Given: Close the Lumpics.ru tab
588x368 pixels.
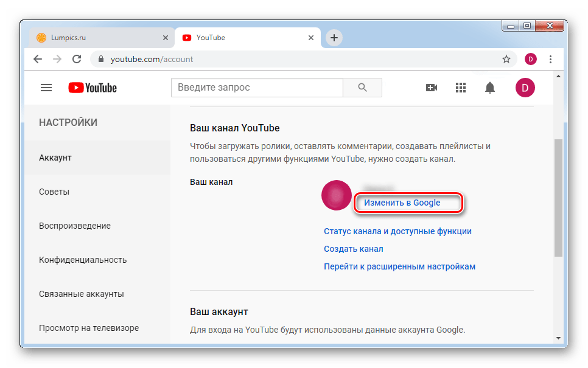Looking at the screenshot, I should coord(166,38).
